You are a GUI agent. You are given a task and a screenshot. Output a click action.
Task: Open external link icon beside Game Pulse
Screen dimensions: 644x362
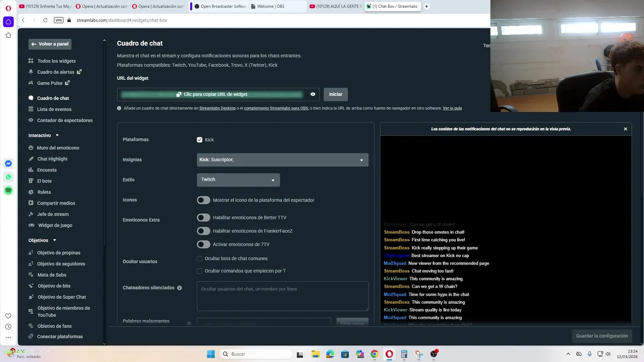[67, 83]
